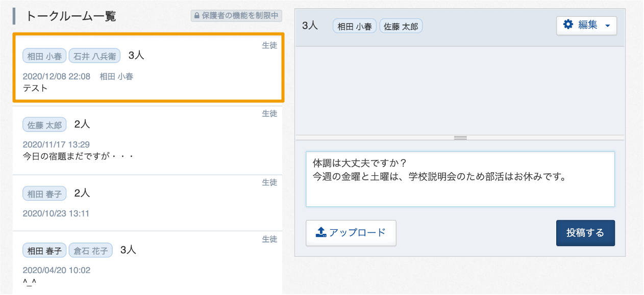The height and width of the screenshot is (295, 644).
Task: Click the 相田 春子 tag in 2人 room
Action: [44, 194]
